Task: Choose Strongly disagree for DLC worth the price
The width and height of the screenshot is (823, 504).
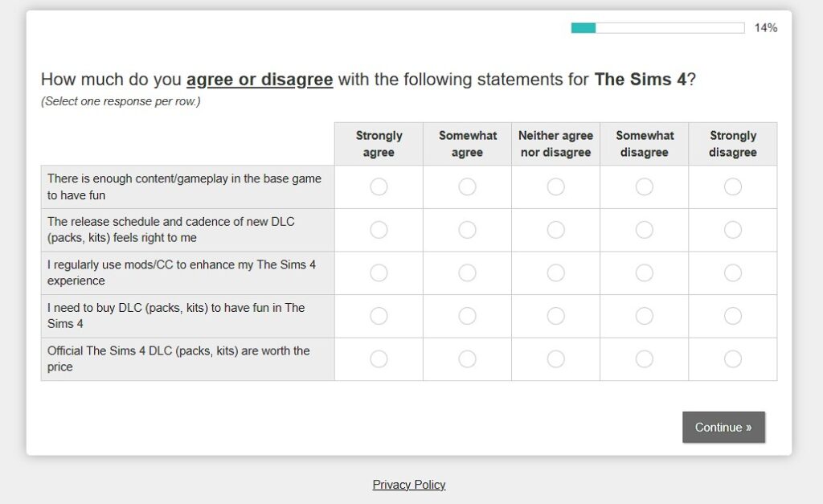Action: coord(733,359)
